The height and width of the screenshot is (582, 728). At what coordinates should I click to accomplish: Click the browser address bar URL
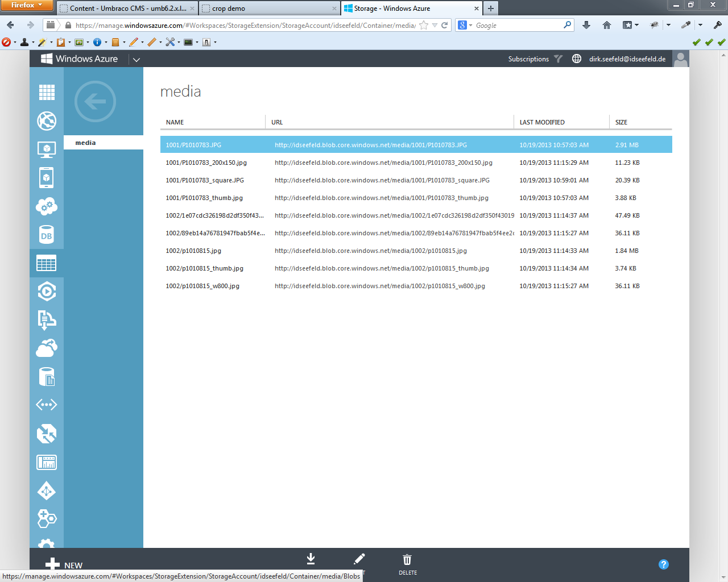click(245, 25)
